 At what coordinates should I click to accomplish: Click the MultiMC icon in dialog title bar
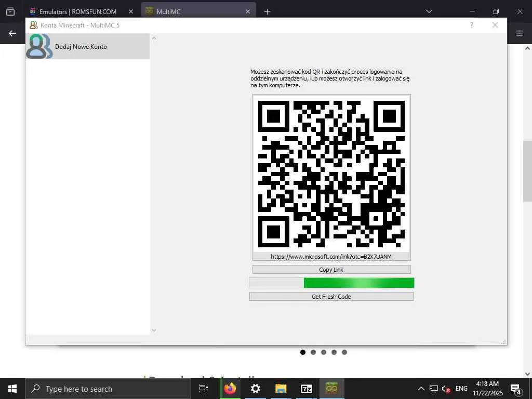point(33,25)
